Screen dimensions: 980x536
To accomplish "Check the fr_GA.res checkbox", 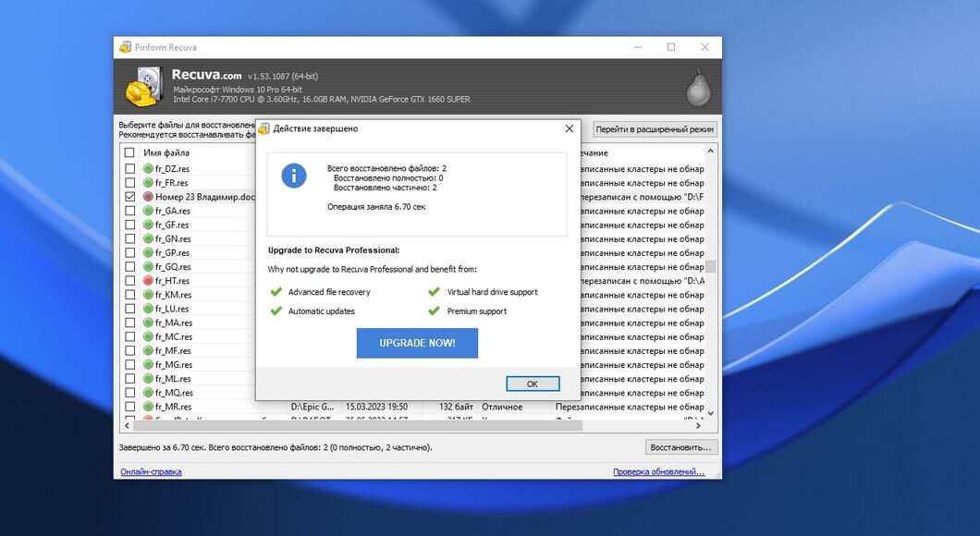I will (x=129, y=211).
